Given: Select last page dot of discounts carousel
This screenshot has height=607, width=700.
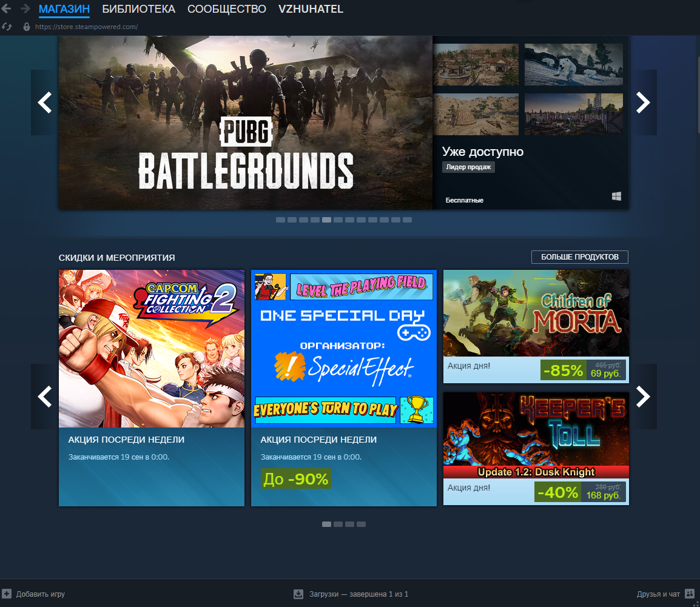Looking at the screenshot, I should [361, 524].
